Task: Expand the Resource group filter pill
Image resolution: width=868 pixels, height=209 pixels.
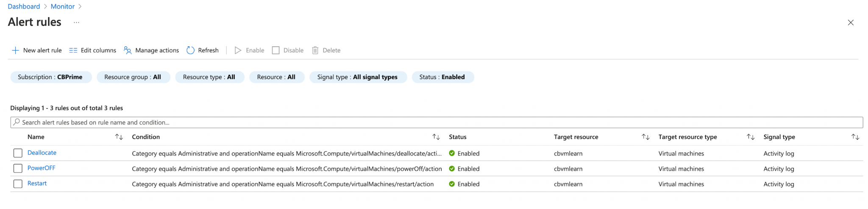Action: (133, 77)
